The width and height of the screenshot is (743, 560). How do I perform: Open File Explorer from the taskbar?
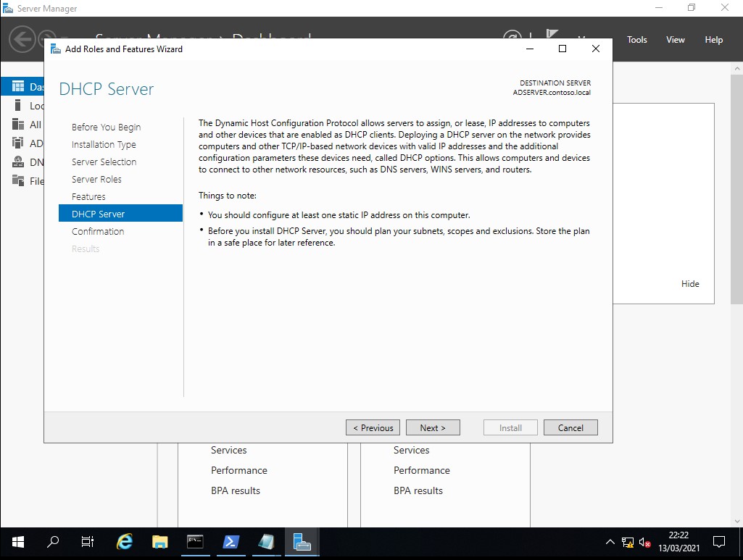click(160, 542)
